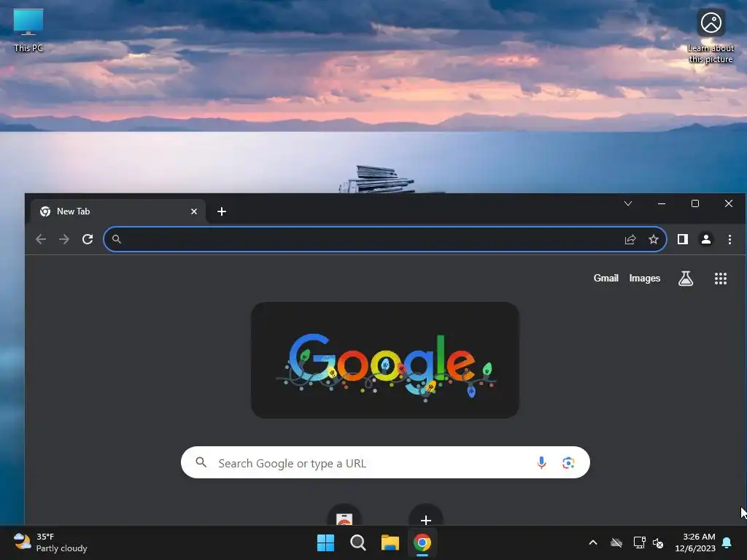
Task: Open taskbar Search
Action: pos(357,542)
